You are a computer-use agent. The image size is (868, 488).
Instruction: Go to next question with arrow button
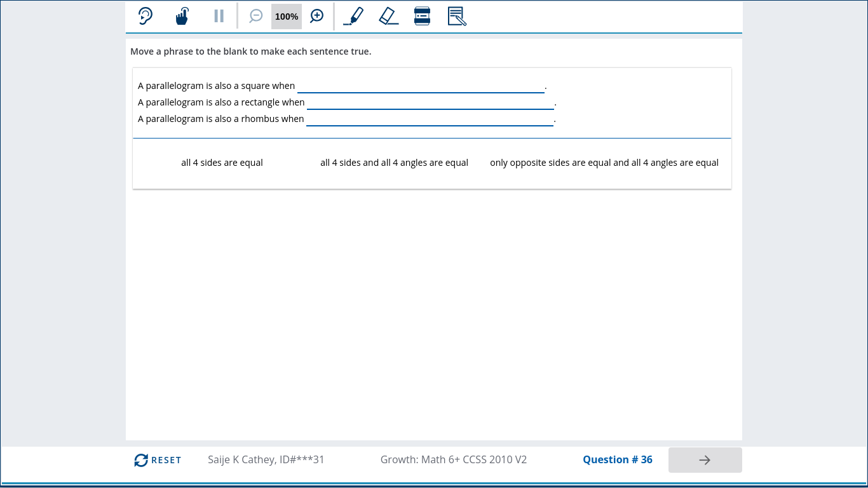click(x=705, y=460)
